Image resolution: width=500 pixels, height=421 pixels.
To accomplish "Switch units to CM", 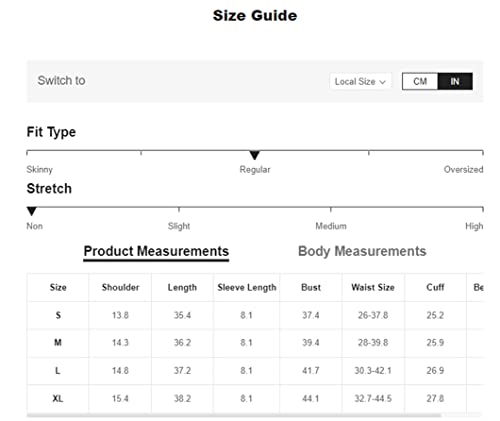I will 420,81.
